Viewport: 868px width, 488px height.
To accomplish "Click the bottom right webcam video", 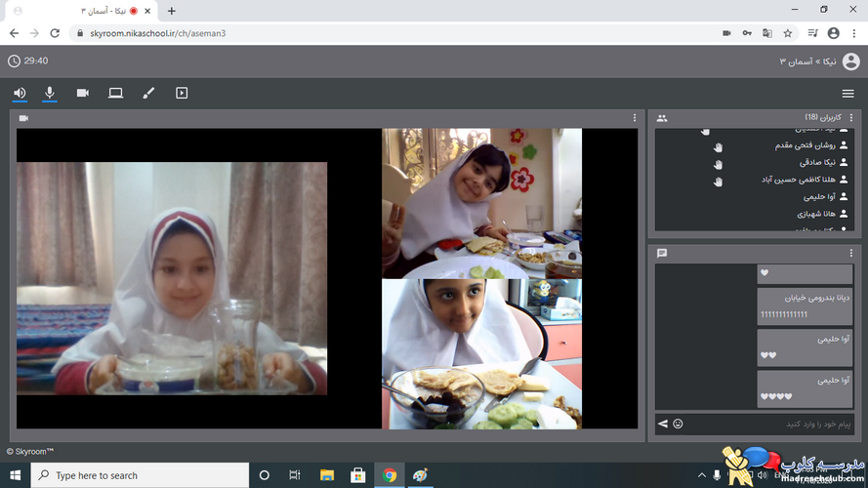I will pyautogui.click(x=481, y=354).
